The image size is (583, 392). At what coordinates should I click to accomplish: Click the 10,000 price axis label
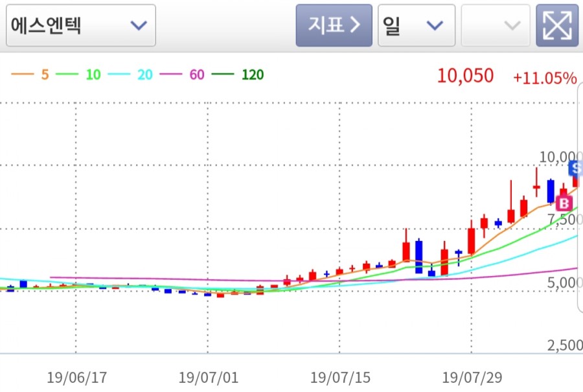pos(561,157)
